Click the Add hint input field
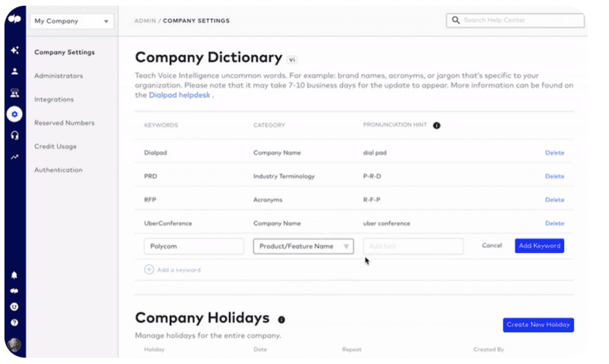 tap(413, 246)
